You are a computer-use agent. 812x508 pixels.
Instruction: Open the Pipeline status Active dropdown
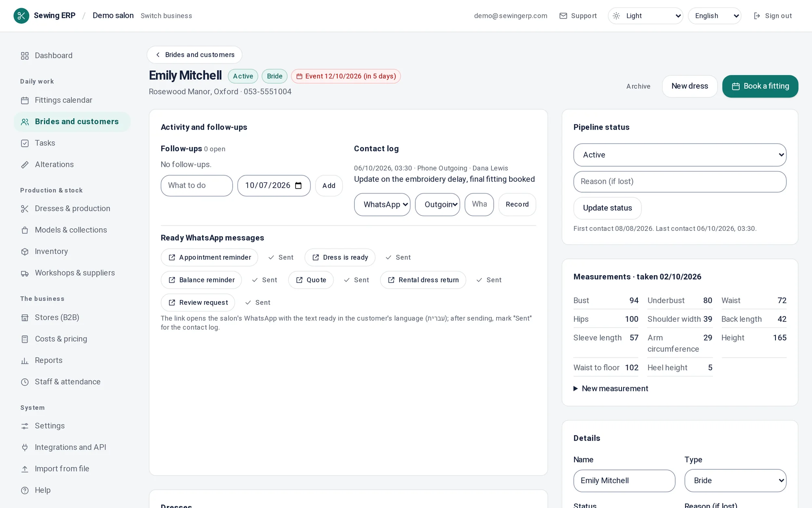(680, 155)
